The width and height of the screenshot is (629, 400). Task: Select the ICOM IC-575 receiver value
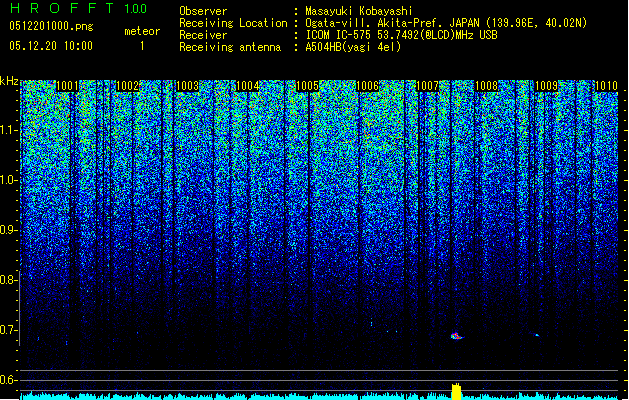pyautogui.click(x=401, y=35)
